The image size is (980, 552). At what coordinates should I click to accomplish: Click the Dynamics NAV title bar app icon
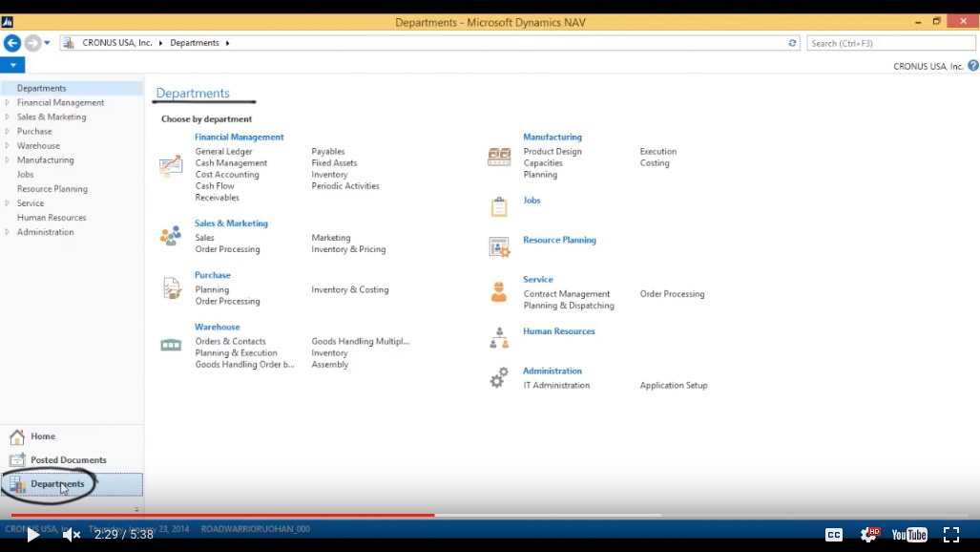click(x=8, y=22)
